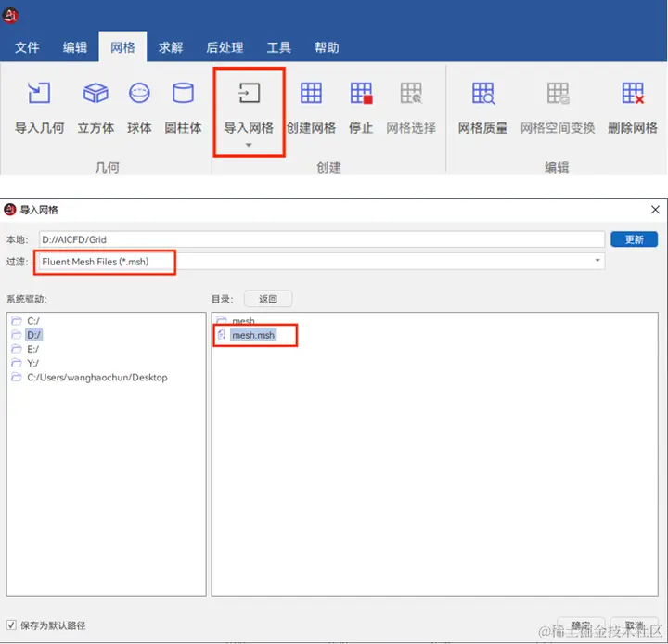
Task: Click the local path field D://AICFD/Grid
Action: [x=322, y=239]
